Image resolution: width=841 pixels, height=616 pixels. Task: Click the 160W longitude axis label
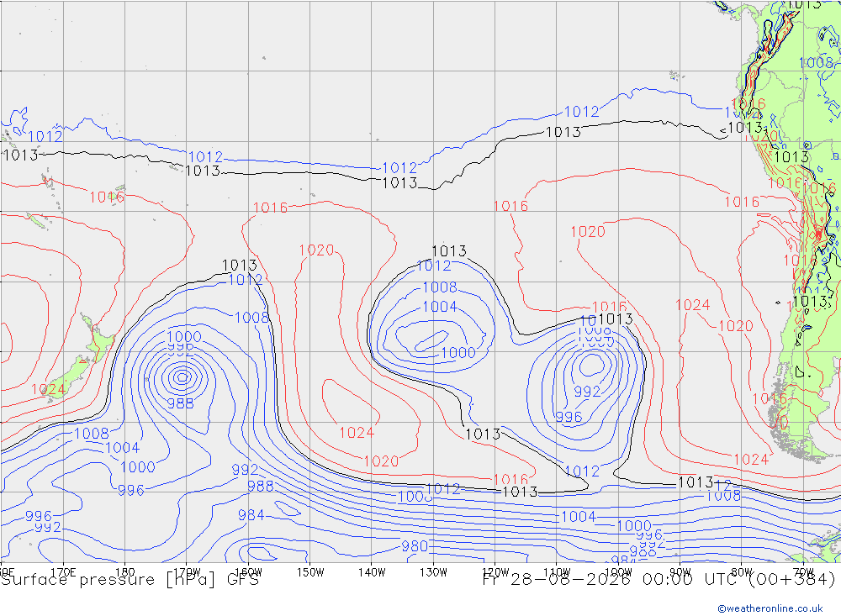(248, 572)
